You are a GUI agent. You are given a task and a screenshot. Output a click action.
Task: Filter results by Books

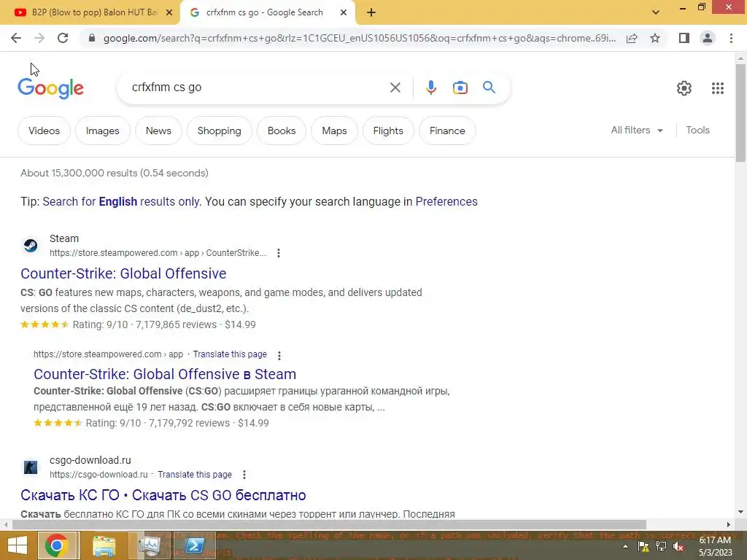click(x=282, y=131)
